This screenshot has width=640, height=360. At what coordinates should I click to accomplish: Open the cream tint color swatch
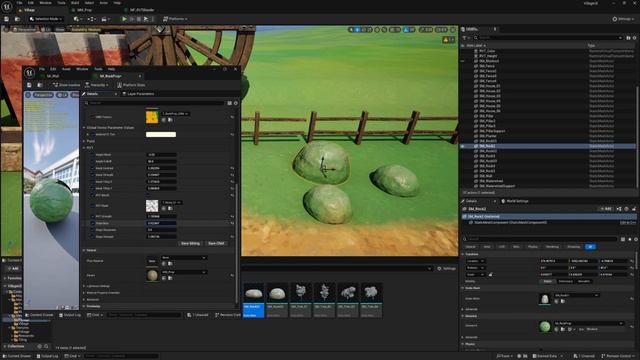coord(161,134)
